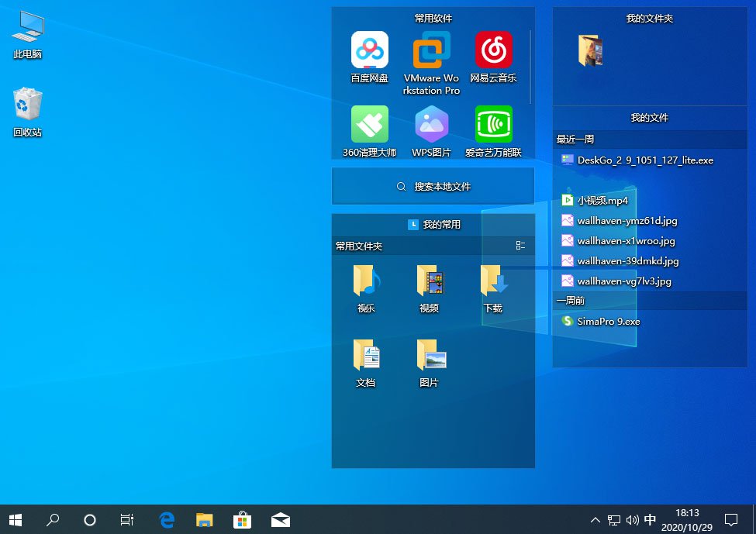Viewport: 756px width, 534px height.
Task: Open the Windows Start menu
Action: pos(16,519)
